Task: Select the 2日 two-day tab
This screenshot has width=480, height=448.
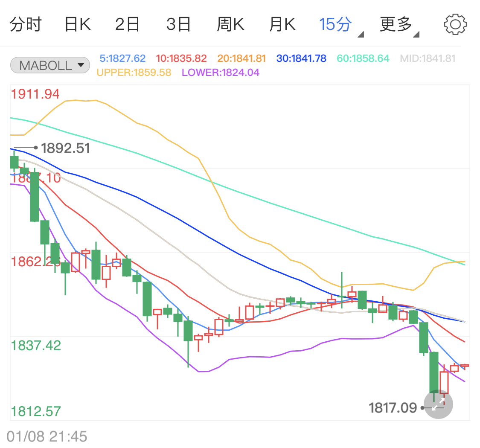Action: click(x=127, y=24)
